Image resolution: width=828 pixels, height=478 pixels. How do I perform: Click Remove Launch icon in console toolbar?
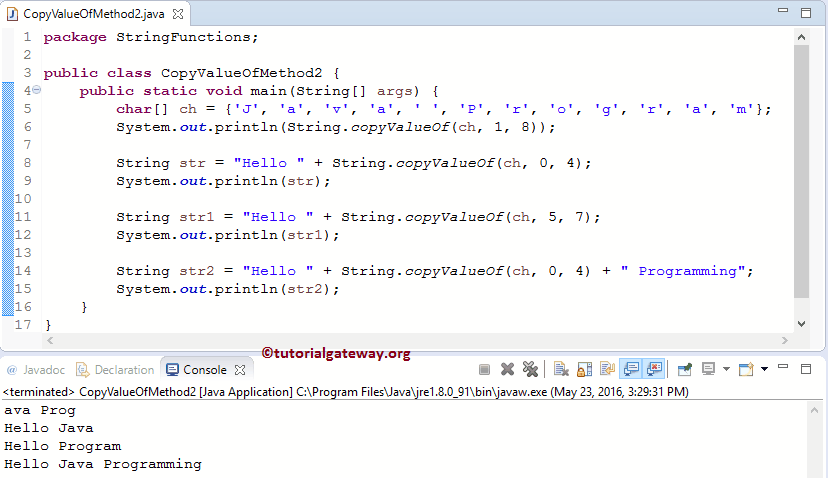click(x=507, y=369)
